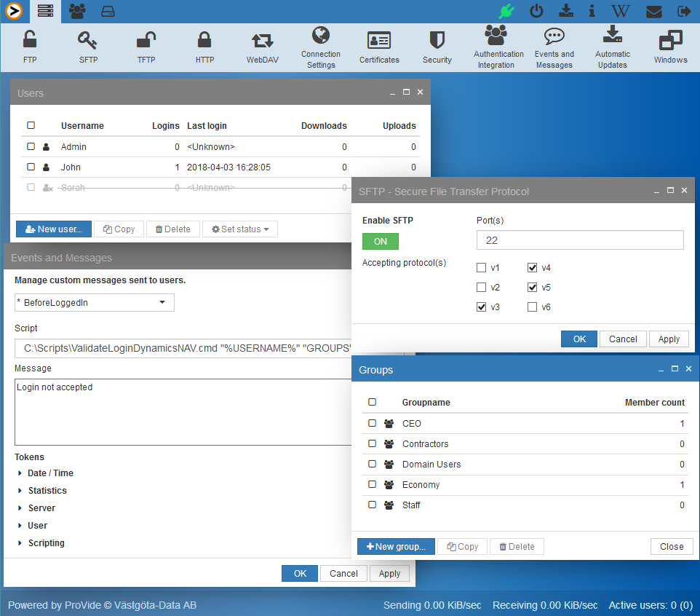The width and height of the screenshot is (700, 616).
Task: Open the WebDAV protocol settings
Action: pyautogui.click(x=262, y=47)
